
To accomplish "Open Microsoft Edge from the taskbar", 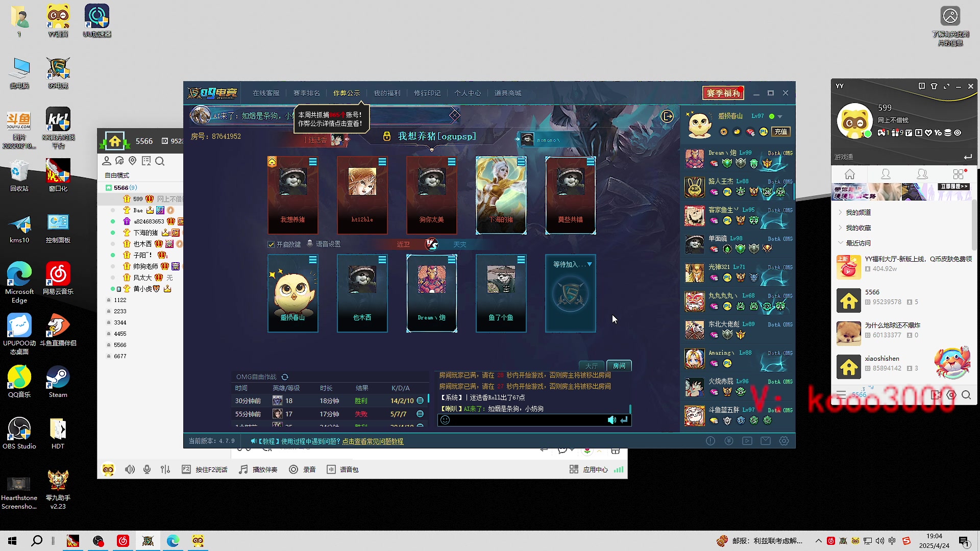I will (x=173, y=541).
